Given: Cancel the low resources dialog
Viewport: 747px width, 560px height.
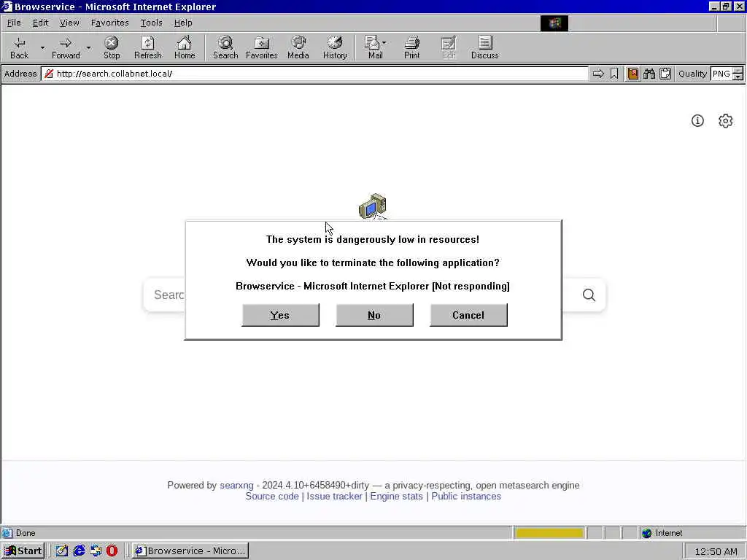Looking at the screenshot, I should click(x=468, y=315).
